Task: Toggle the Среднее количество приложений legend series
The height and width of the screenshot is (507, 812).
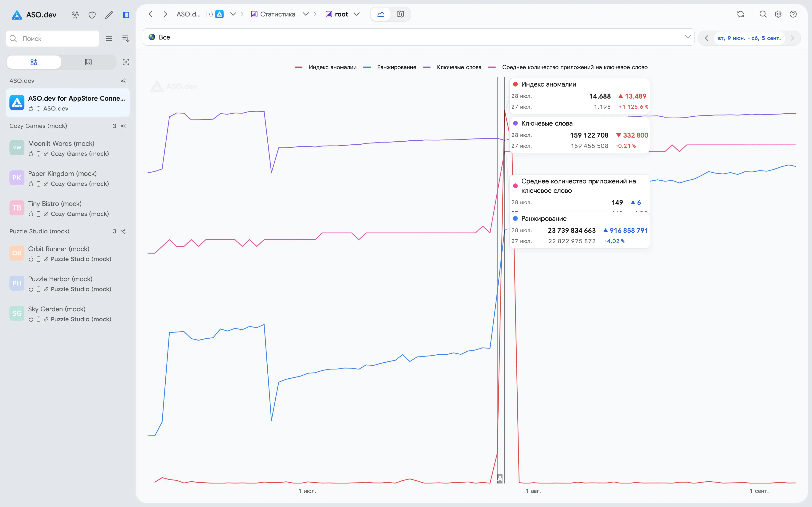Action: (568, 67)
